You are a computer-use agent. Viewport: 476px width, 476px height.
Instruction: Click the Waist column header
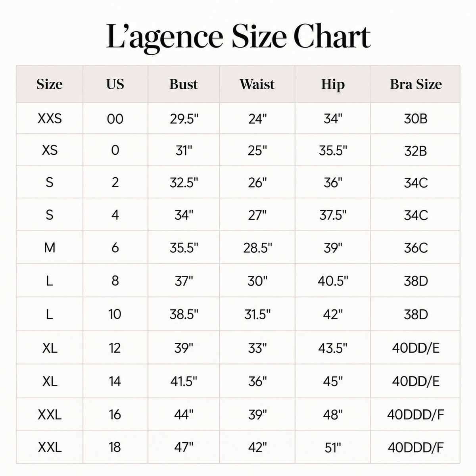(x=257, y=84)
